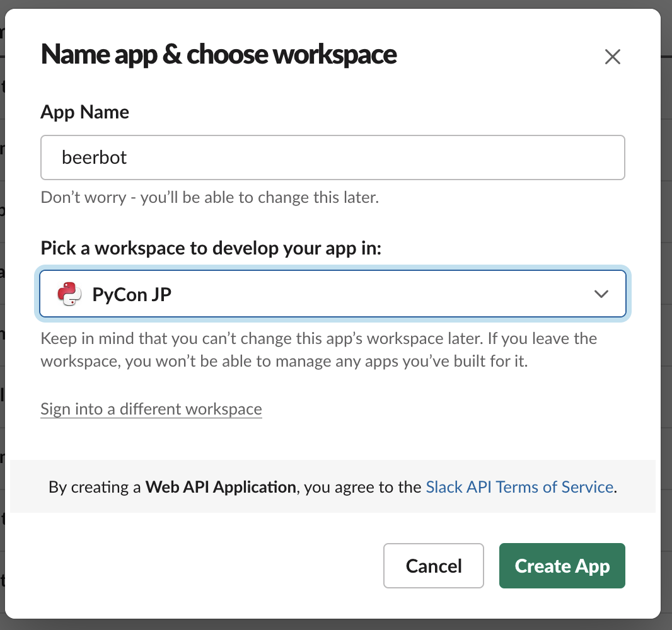Click the 'Don't worry' helper text
The height and width of the screenshot is (630, 672).
[x=209, y=197]
